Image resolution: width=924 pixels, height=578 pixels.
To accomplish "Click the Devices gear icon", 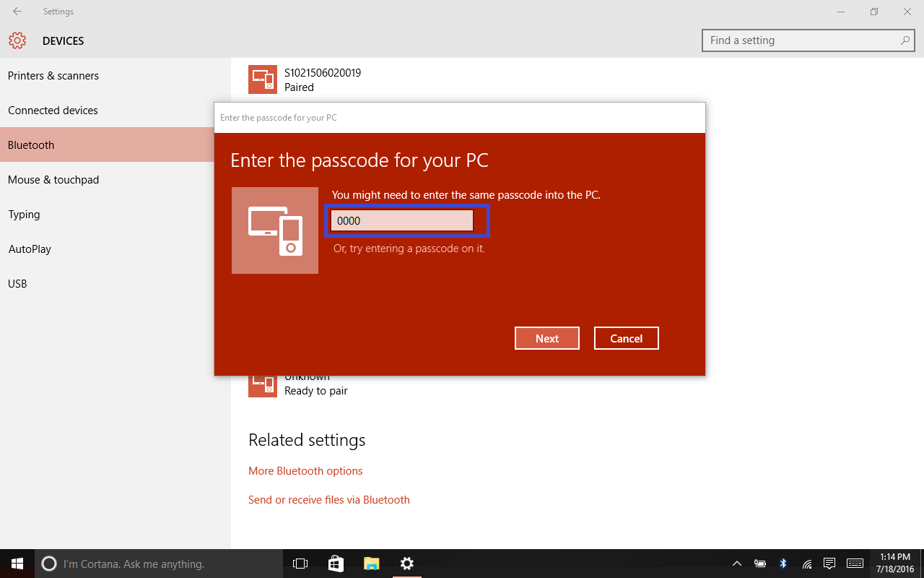I will click(x=17, y=40).
